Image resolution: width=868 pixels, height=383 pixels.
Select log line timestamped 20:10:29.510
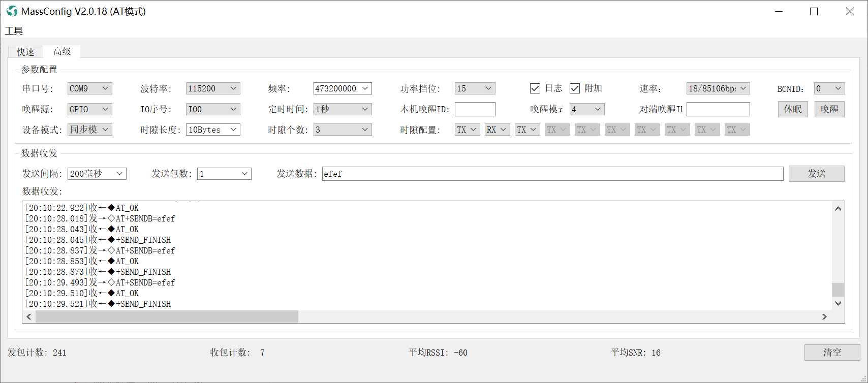pyautogui.click(x=82, y=293)
